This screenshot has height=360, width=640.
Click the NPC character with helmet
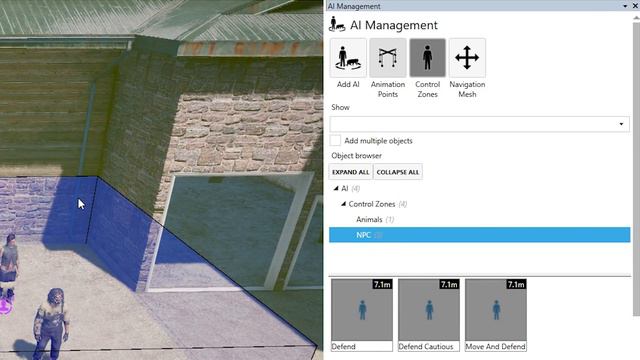pyautogui.click(x=51, y=324)
